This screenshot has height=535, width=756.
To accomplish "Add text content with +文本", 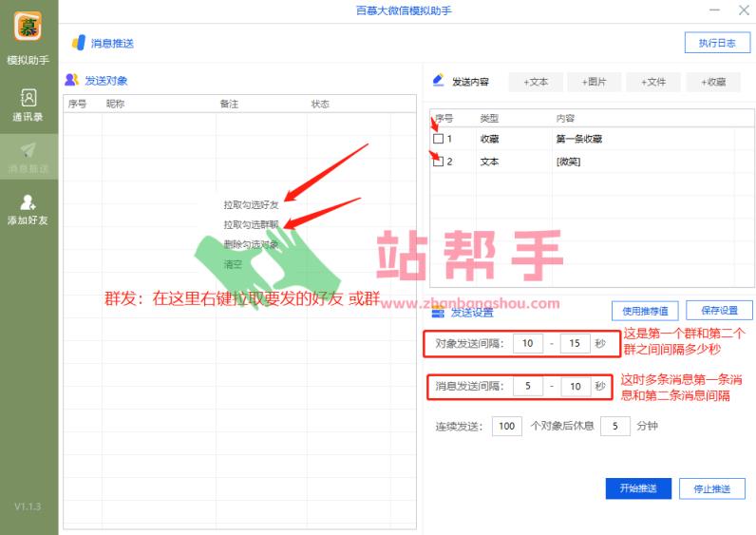I will (x=536, y=82).
